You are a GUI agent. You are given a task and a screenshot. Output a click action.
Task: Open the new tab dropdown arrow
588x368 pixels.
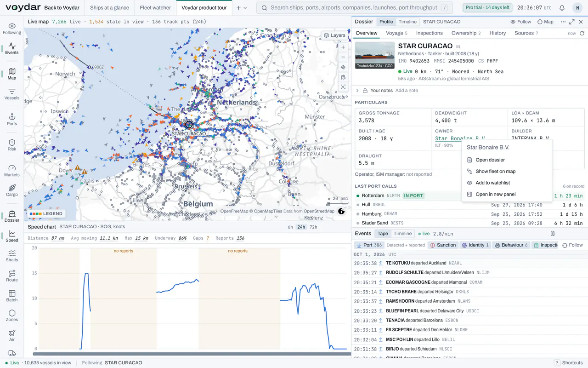[x=245, y=8]
